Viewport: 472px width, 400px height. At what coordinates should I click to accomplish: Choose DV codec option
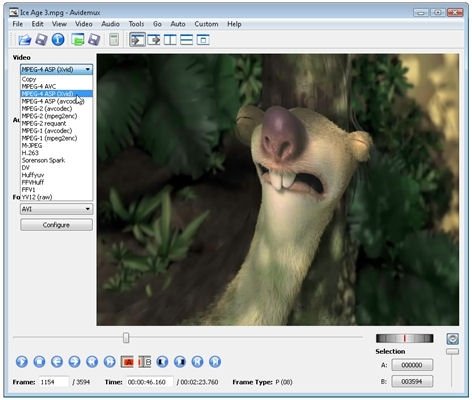point(57,167)
